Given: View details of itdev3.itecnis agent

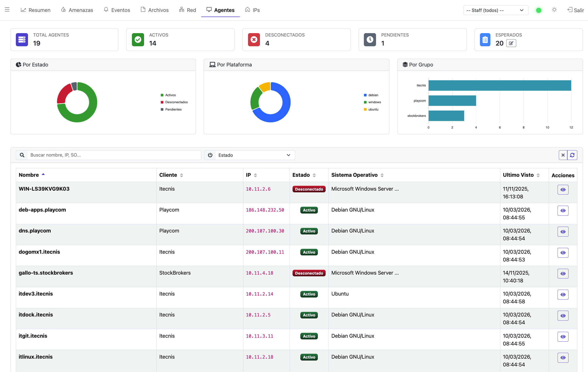Looking at the screenshot, I should 563,295.
